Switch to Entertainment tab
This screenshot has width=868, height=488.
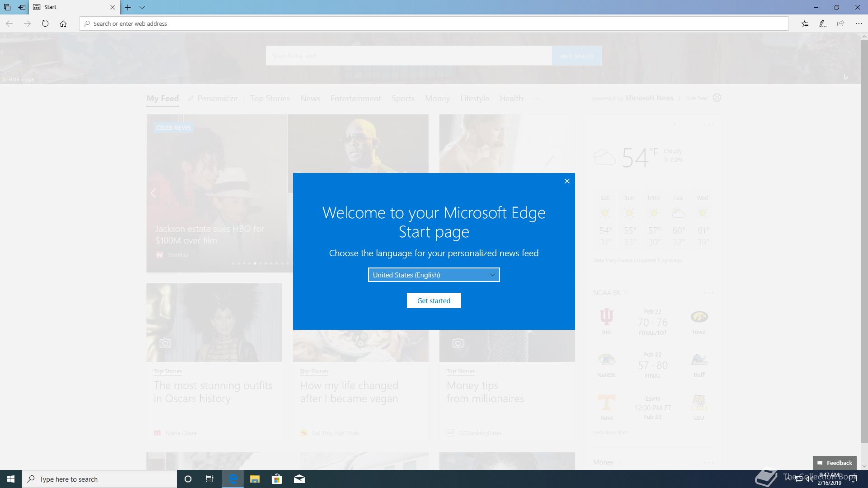[x=356, y=99]
